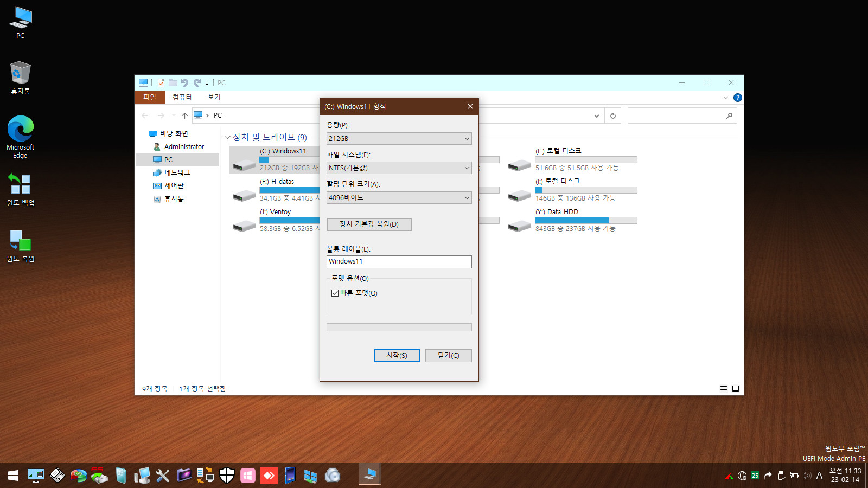The height and width of the screenshot is (488, 868).
Task: Click the 닫기(C) close button
Action: click(x=449, y=356)
